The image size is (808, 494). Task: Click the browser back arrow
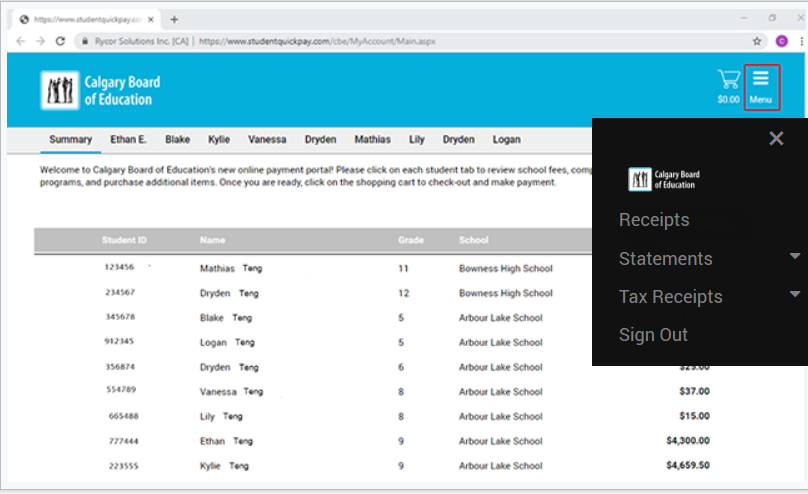tap(19, 41)
